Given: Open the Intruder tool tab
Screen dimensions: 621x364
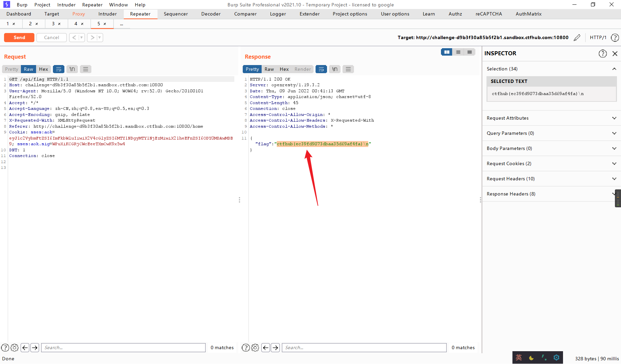Looking at the screenshot, I should coord(108,14).
